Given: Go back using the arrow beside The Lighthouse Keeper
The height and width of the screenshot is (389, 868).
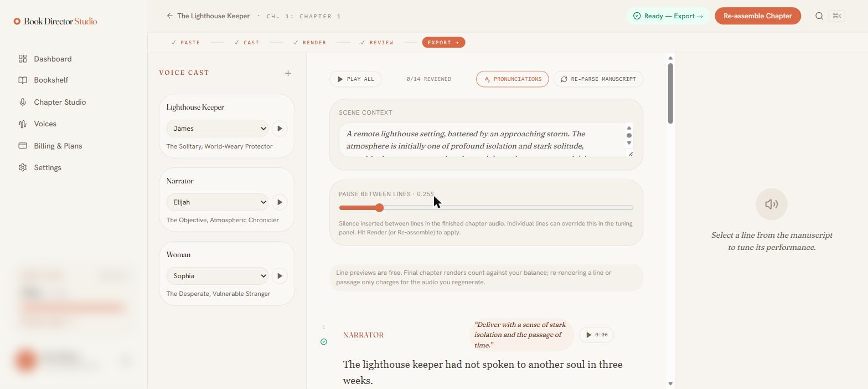Looking at the screenshot, I should pos(169,16).
